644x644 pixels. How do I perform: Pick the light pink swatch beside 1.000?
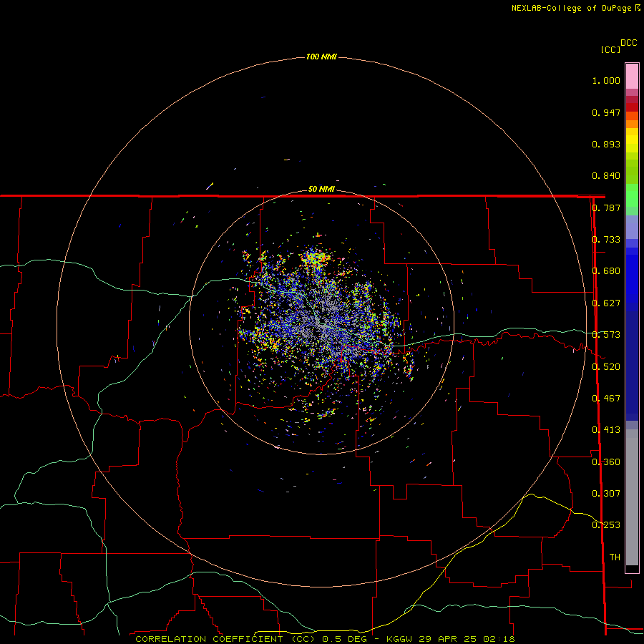click(632, 77)
